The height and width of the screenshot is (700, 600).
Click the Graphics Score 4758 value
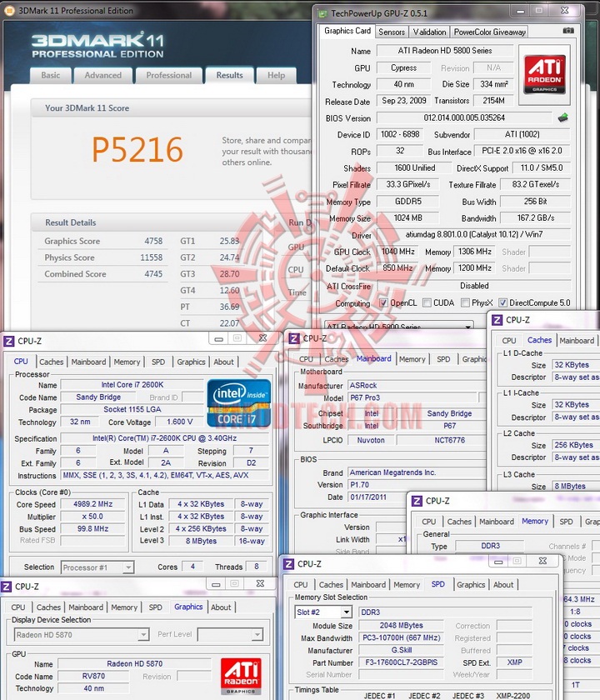153,241
